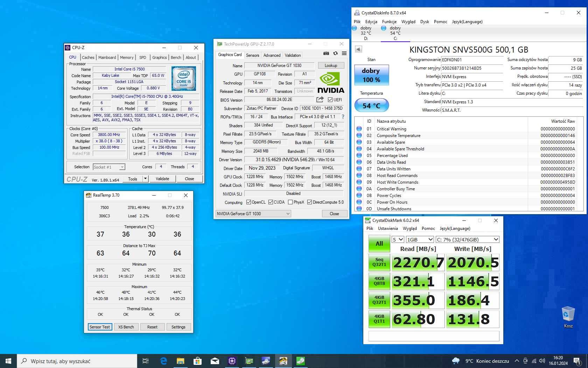
Task: Toggle the OpenCL checkbox in GPU-Z
Action: [248, 202]
